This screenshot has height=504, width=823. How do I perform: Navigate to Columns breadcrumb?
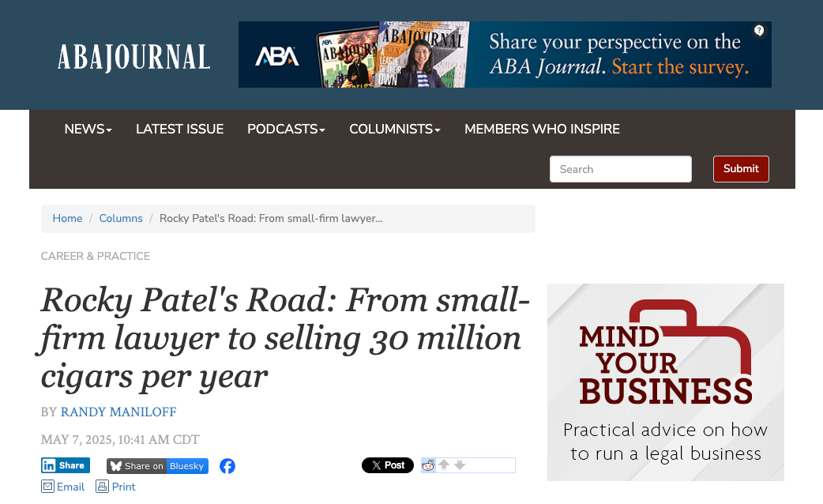pos(121,218)
